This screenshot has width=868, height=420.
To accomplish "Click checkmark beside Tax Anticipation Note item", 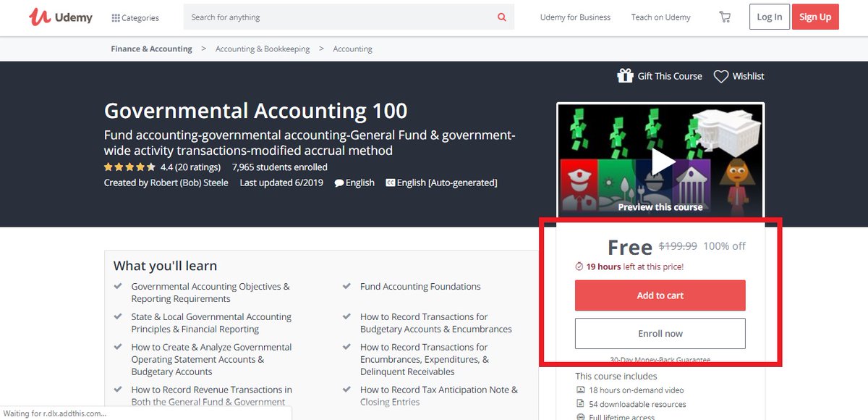I will click(347, 390).
